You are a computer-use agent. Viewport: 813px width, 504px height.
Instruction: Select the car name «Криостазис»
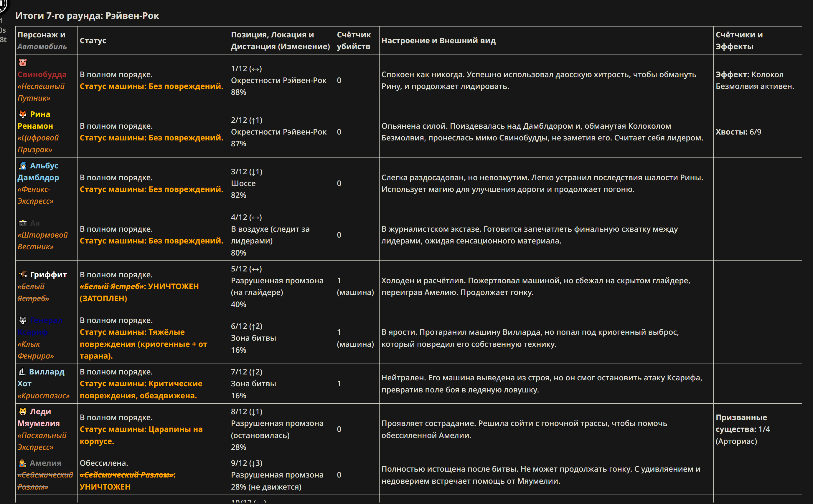click(x=43, y=396)
